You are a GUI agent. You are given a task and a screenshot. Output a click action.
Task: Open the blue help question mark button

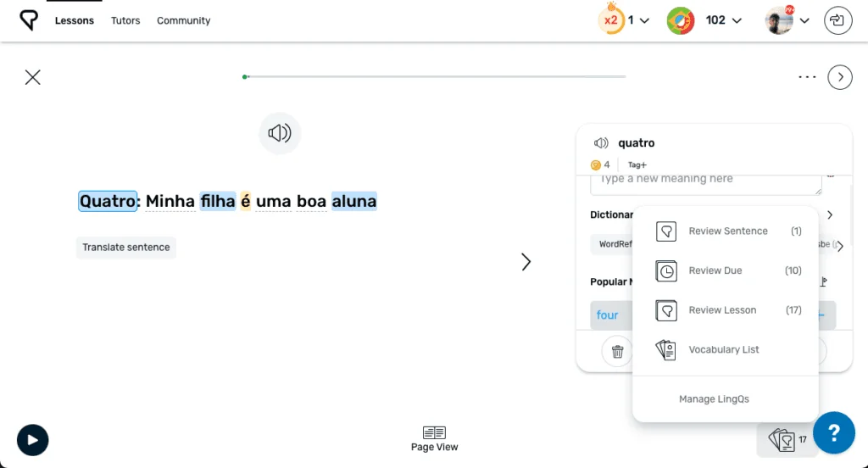(833, 433)
